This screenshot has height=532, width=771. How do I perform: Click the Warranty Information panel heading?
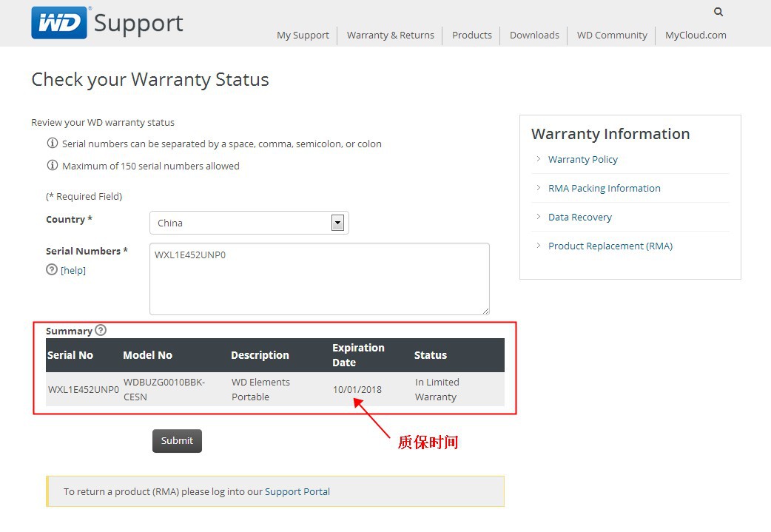610,134
